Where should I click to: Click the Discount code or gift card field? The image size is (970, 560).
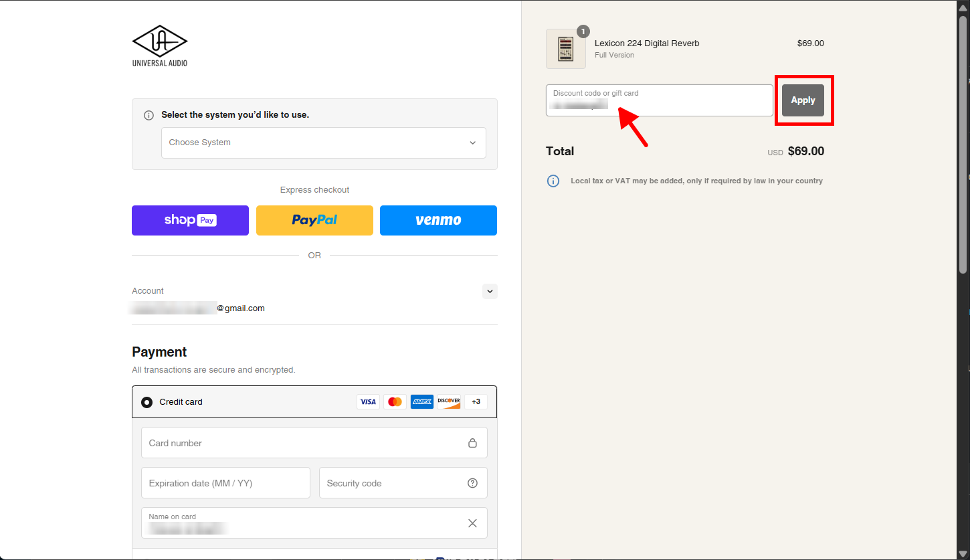[x=660, y=100]
